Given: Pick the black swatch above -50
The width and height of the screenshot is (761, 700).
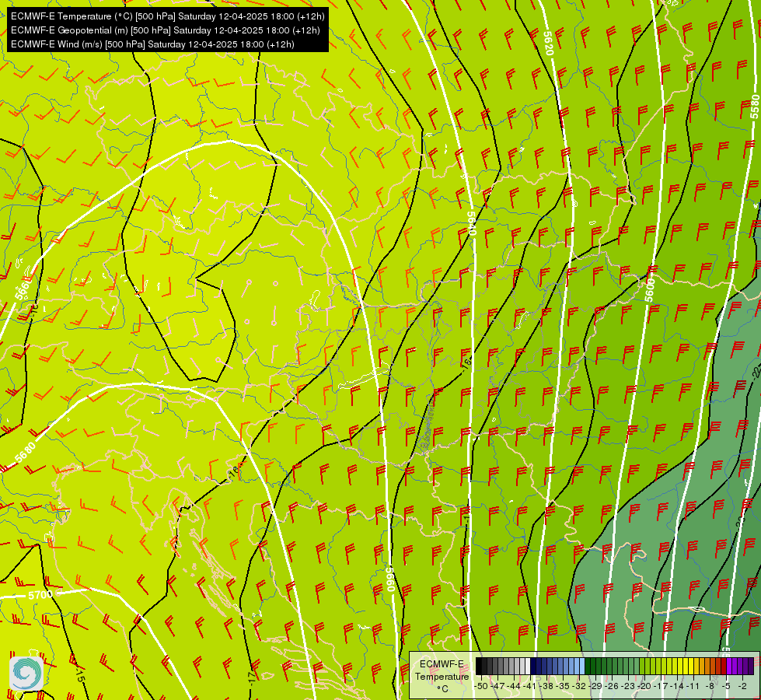Looking at the screenshot, I should (x=479, y=666).
